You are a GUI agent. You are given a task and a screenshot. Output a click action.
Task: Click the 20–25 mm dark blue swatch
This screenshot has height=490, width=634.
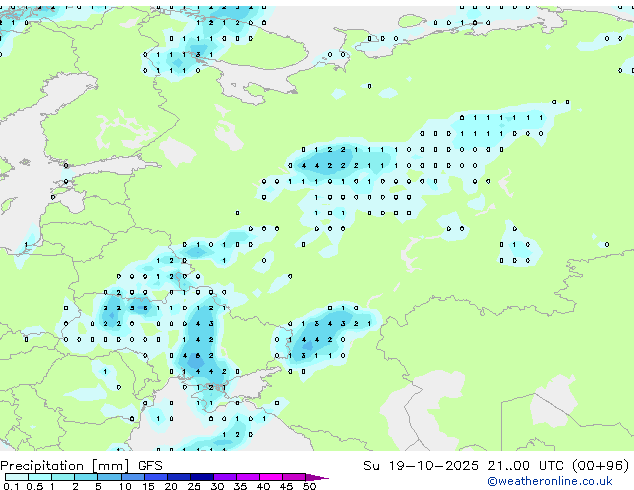tap(179, 477)
